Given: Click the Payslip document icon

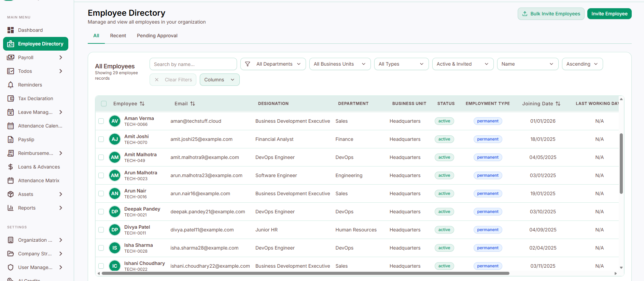Looking at the screenshot, I should [x=11, y=139].
